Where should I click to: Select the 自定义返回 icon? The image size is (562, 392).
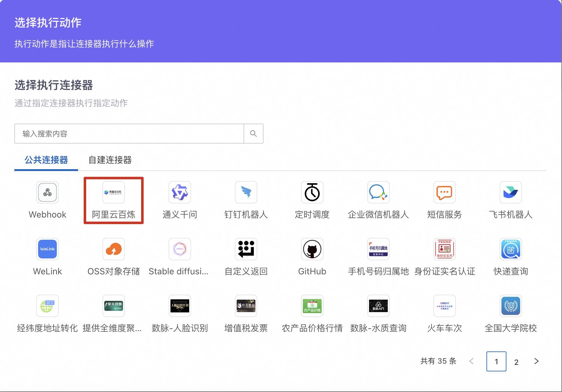246,249
